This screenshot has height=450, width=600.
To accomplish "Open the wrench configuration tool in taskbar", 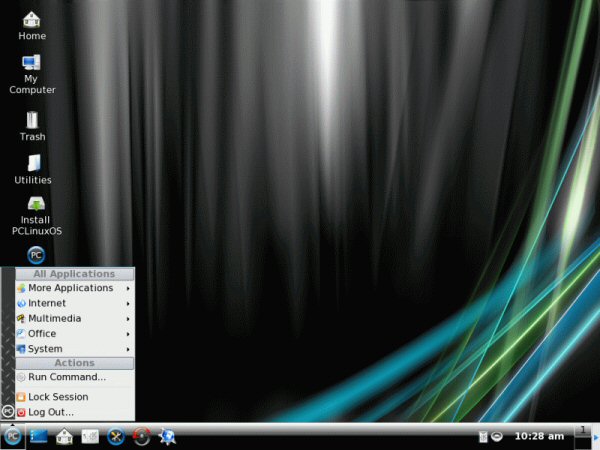I will click(x=116, y=436).
